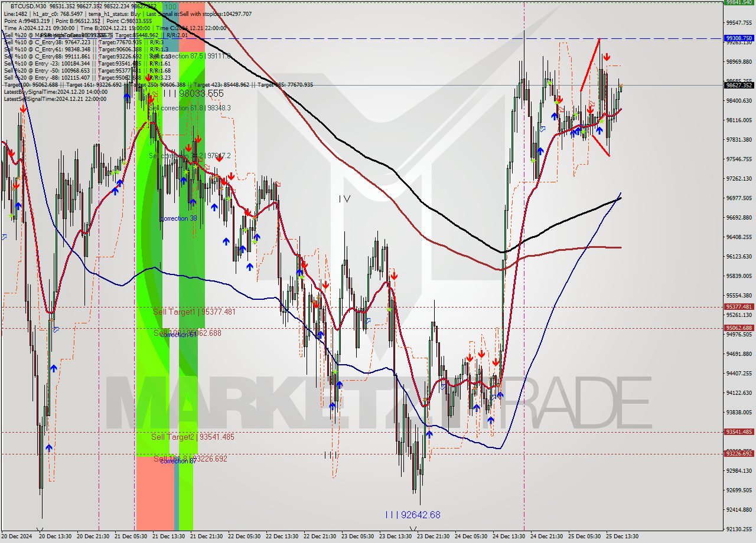Click the red 95377.481 price tag
Screen dimensions: 756x543
pos(739,306)
